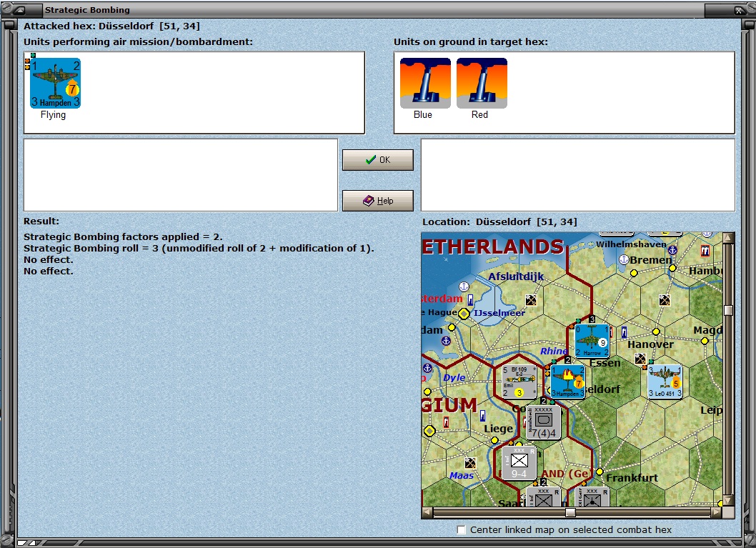Click the port anchor icon above Amsterdam
This screenshot has width=756, height=548.
click(464, 287)
